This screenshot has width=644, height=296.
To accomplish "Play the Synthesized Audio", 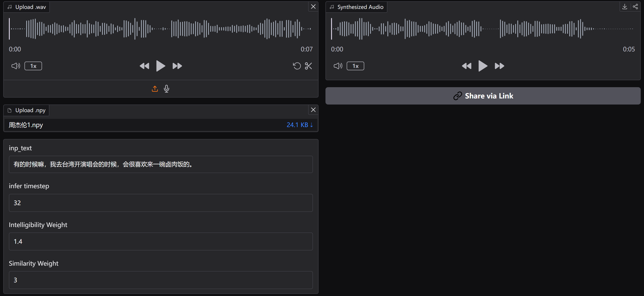I will click(x=482, y=66).
